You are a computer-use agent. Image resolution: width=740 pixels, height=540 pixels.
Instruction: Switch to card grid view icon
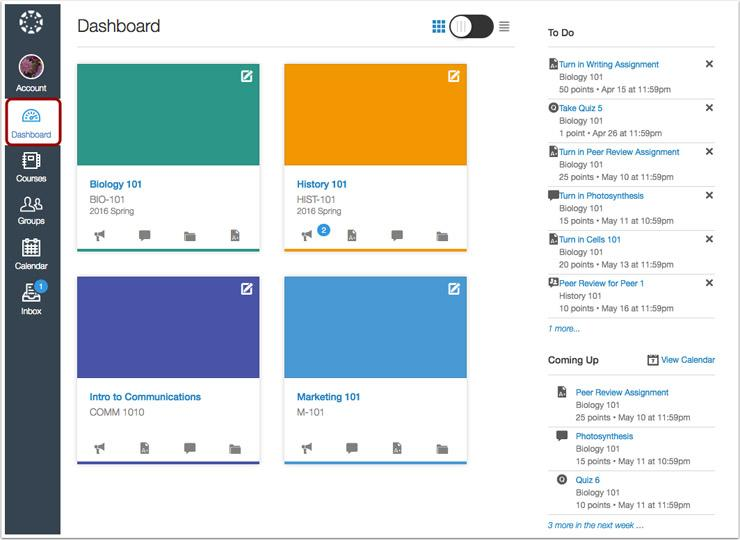(x=438, y=26)
